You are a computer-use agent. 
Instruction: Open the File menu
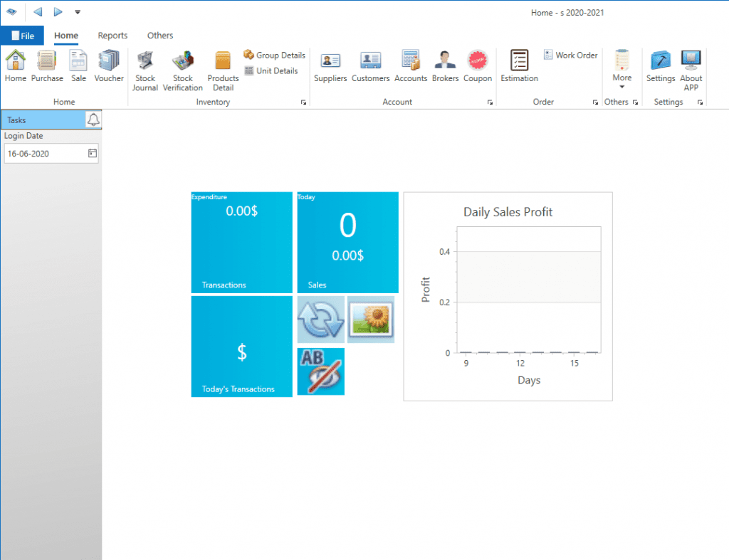click(22, 36)
